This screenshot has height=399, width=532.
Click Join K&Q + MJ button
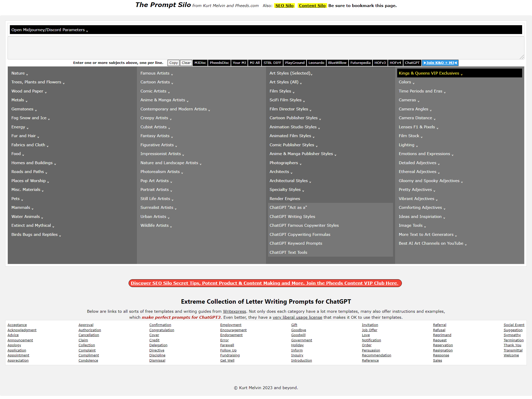tap(440, 63)
